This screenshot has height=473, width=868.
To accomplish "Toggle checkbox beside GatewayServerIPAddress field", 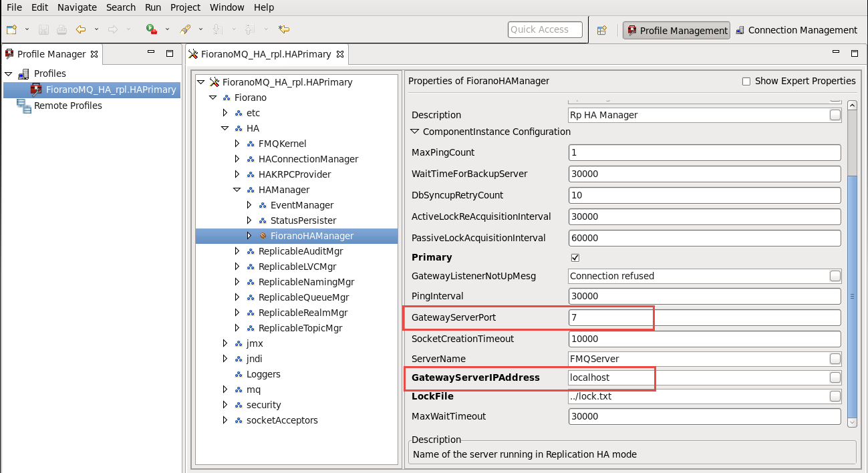I will click(x=835, y=377).
